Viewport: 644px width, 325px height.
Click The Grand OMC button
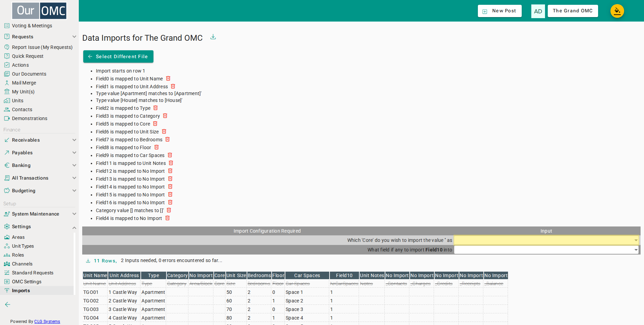[x=572, y=11]
